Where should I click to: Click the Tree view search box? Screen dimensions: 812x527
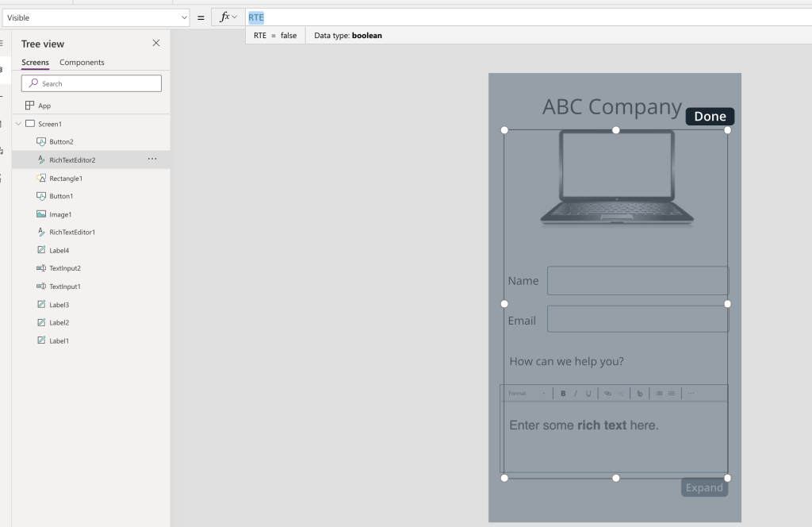[91, 83]
